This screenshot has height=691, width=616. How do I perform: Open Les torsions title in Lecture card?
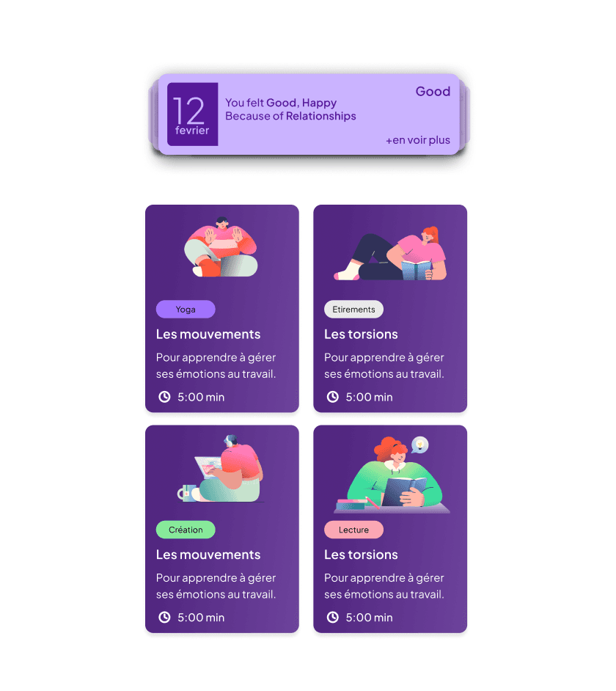(x=361, y=555)
